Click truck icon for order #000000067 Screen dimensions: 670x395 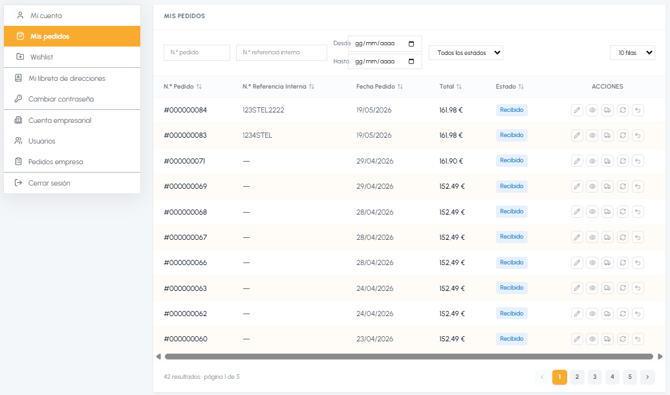click(x=607, y=237)
